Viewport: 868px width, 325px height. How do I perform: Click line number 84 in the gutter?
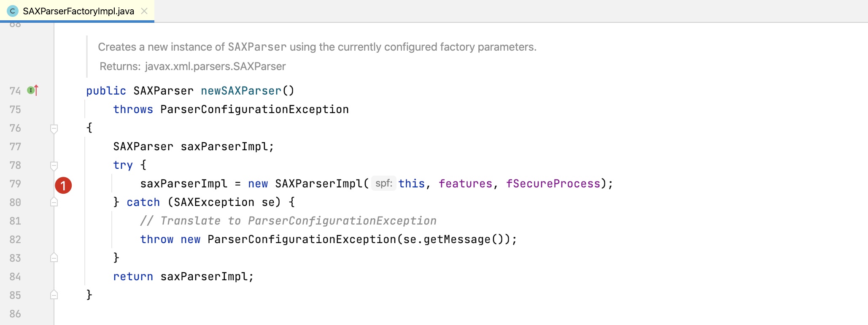pos(15,276)
